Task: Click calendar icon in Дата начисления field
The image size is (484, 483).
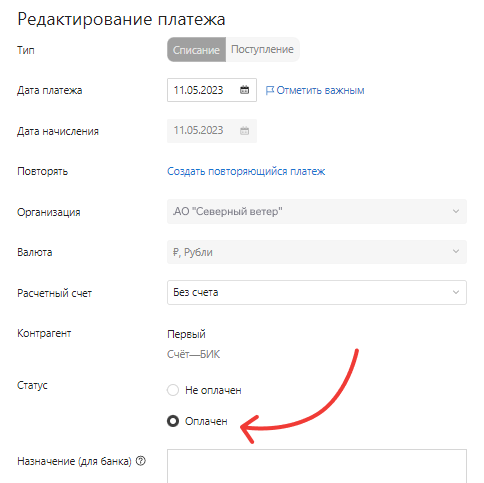Action: coord(244,131)
